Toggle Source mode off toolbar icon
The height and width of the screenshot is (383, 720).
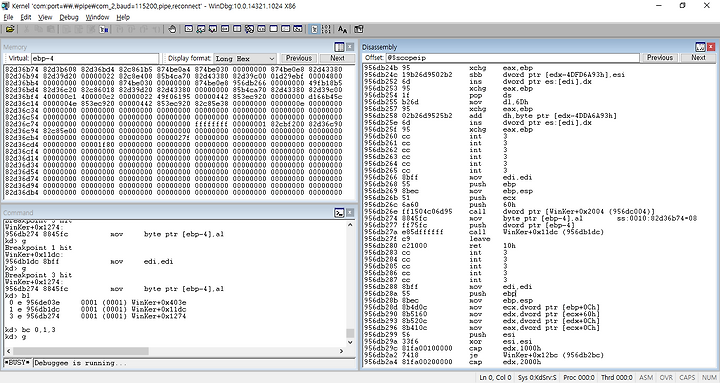[326, 29]
